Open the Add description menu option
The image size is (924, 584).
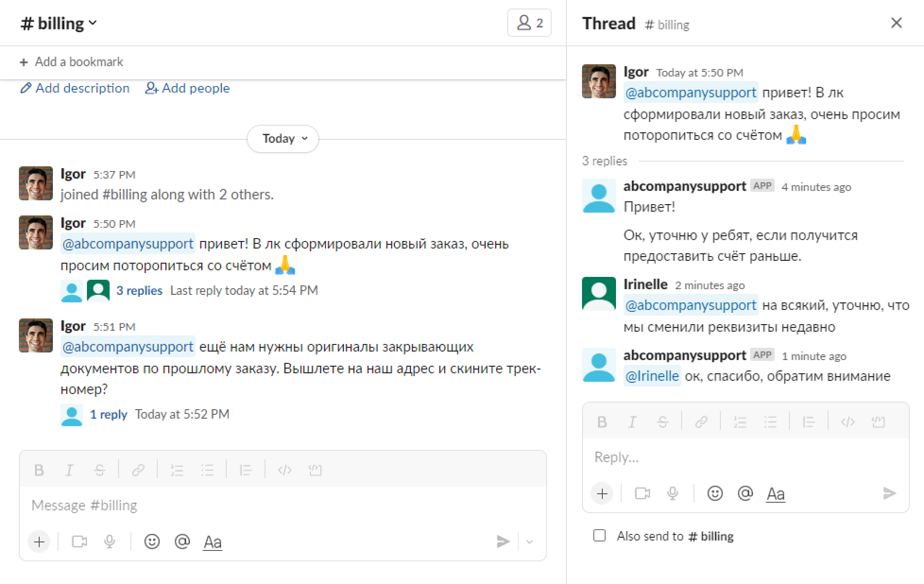click(x=75, y=88)
